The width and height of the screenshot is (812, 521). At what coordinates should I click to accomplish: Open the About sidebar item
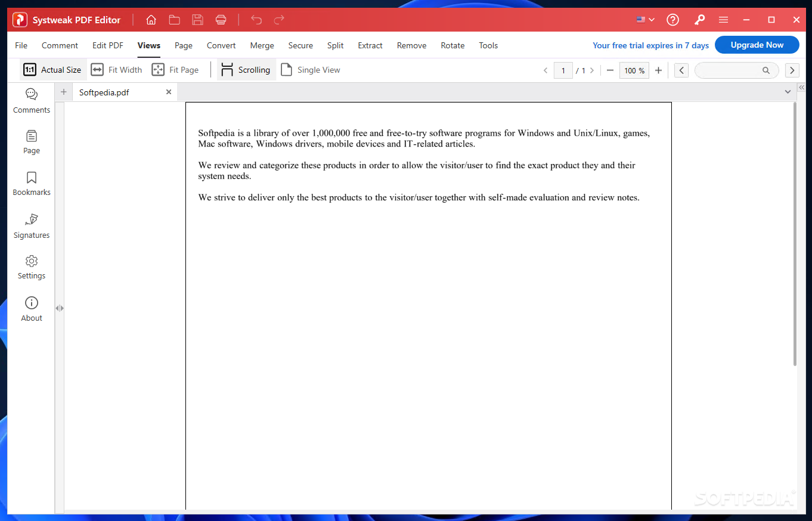point(32,309)
